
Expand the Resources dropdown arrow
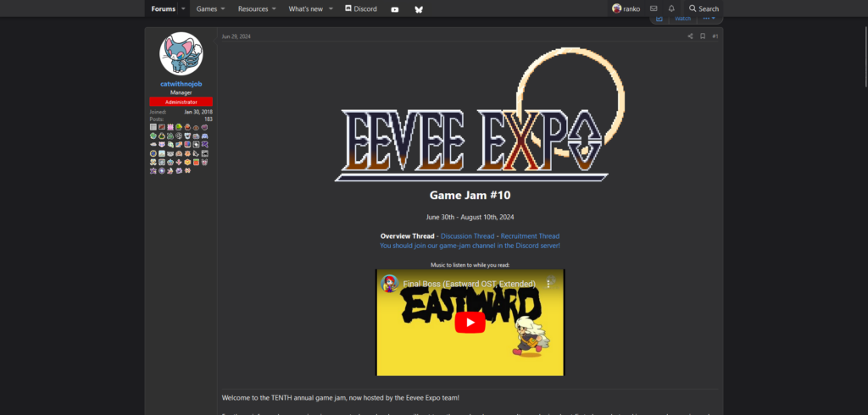pyautogui.click(x=274, y=8)
